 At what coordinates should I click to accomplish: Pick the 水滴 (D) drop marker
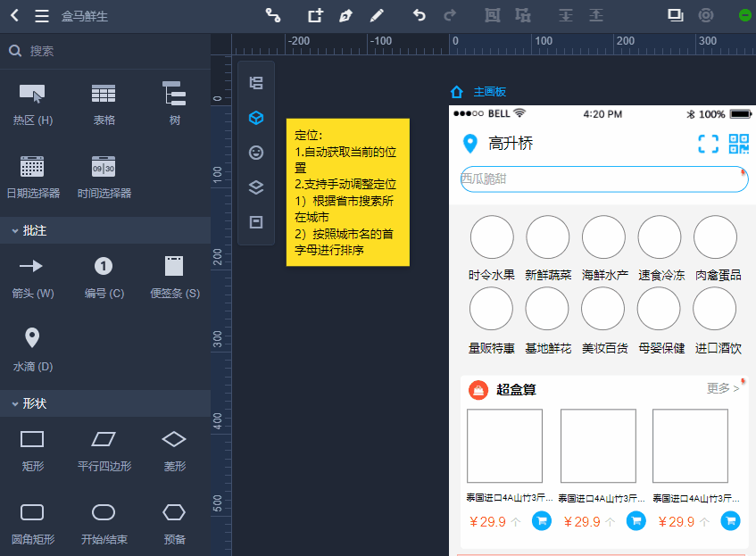[32, 350]
